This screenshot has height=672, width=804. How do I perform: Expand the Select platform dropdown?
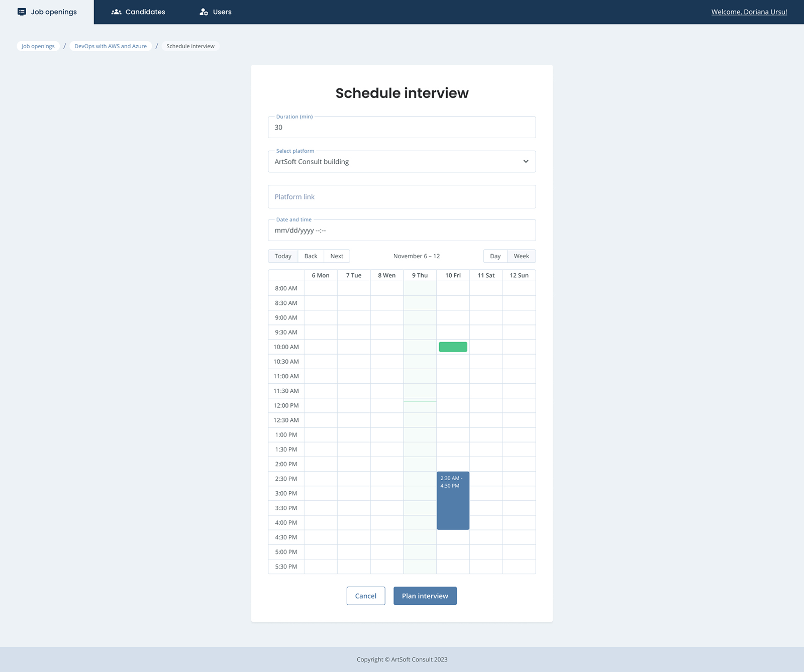pos(402,162)
